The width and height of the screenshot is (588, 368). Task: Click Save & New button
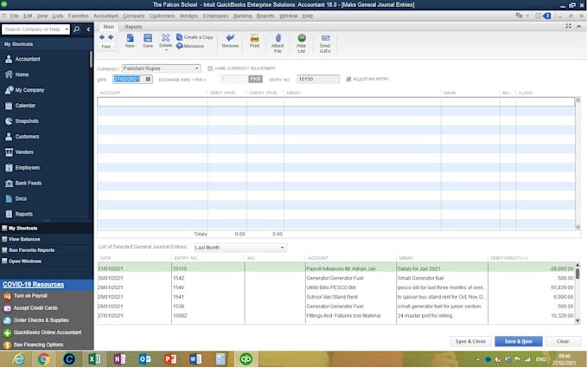[x=518, y=341]
